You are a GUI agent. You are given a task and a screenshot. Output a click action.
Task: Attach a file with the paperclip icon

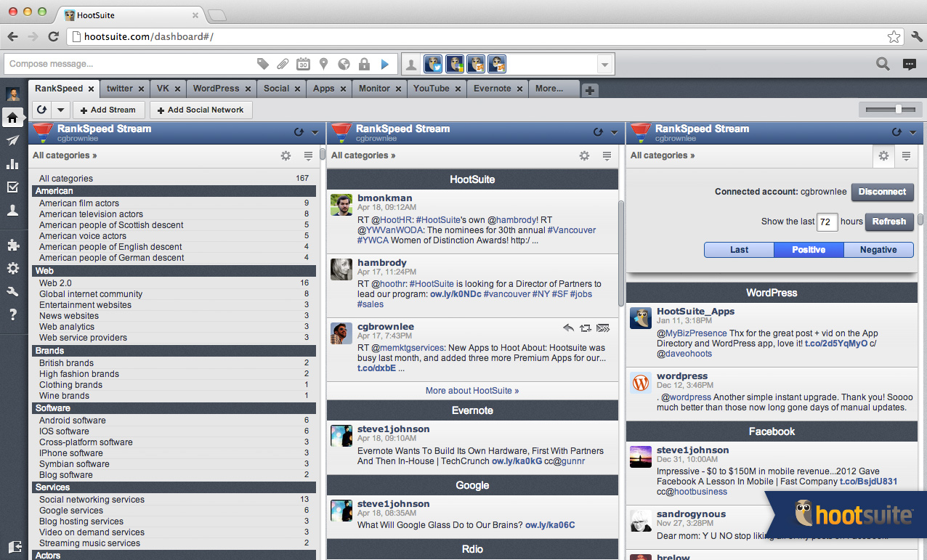click(x=283, y=64)
